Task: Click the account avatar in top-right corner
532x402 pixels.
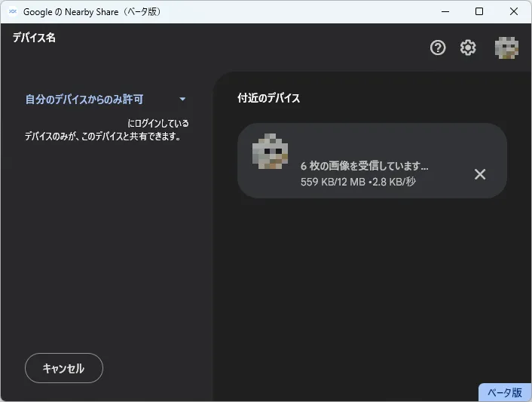Action: point(506,48)
